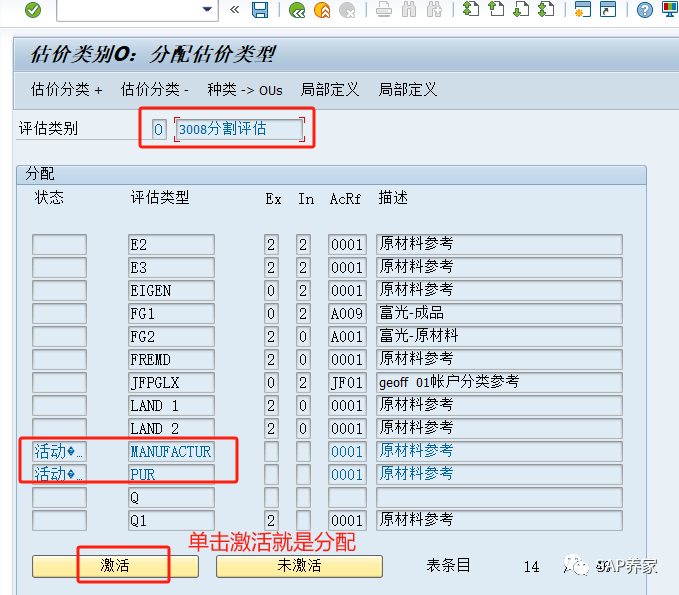Click the 未激活 button
Viewport: 679px width, 595px height.
coord(299,566)
